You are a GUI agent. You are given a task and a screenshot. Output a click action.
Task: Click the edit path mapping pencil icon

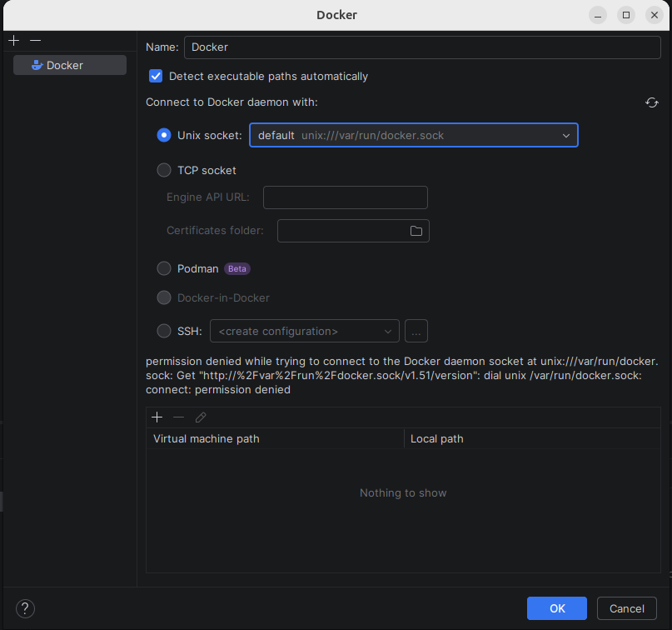[x=201, y=417]
